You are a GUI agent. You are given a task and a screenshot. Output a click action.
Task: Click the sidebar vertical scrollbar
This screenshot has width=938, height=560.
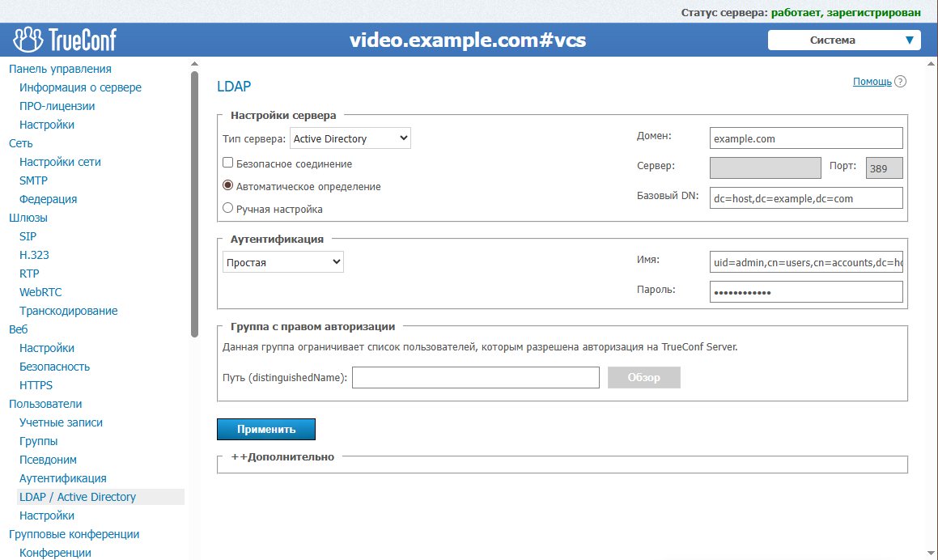tap(194, 202)
